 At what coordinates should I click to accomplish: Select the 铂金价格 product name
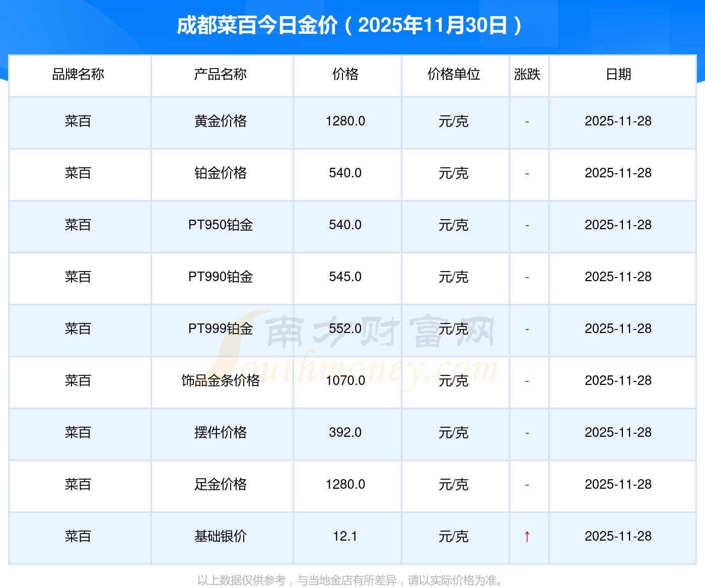(221, 173)
